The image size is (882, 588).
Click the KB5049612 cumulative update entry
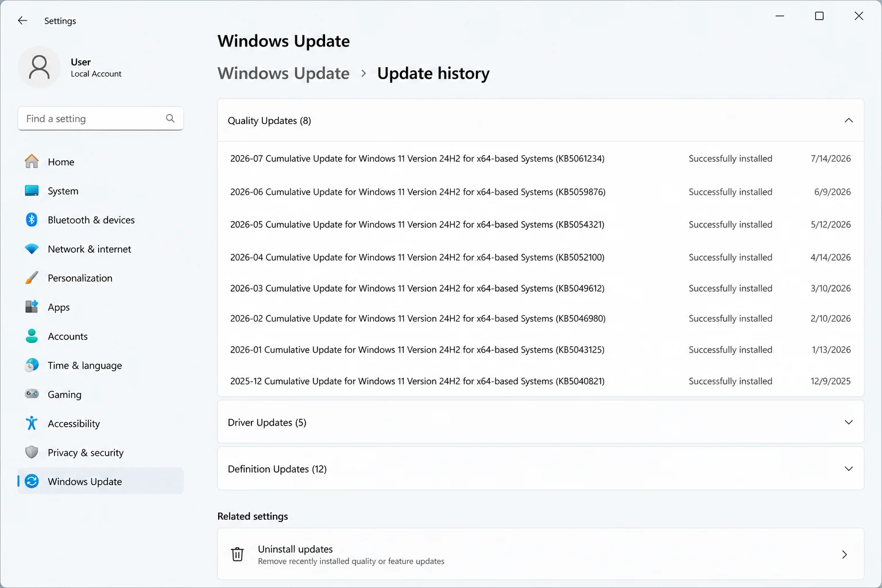point(540,288)
